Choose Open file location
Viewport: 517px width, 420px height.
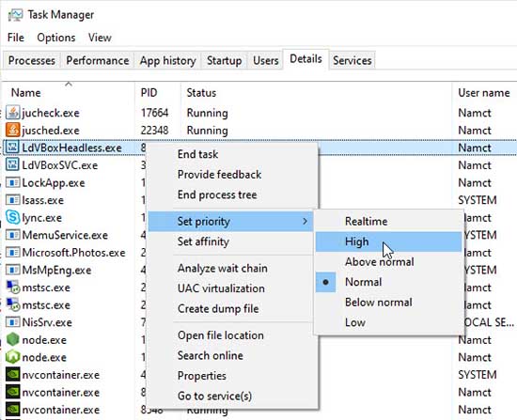221,335
